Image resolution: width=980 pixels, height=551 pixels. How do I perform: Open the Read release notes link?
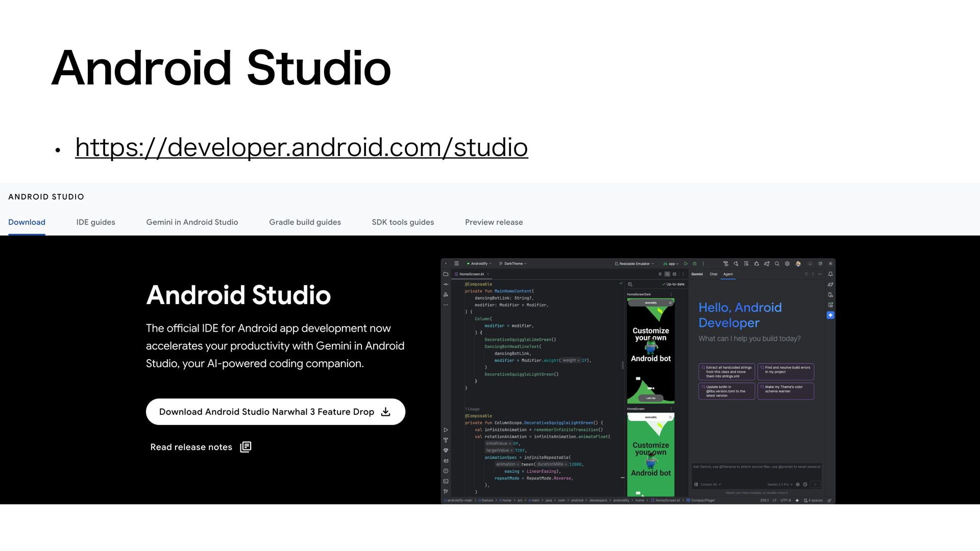point(201,447)
